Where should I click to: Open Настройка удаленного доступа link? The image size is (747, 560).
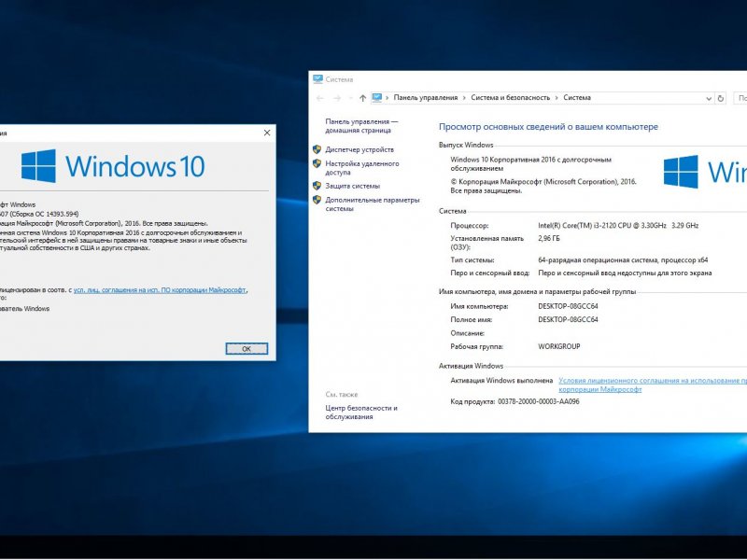(362, 168)
